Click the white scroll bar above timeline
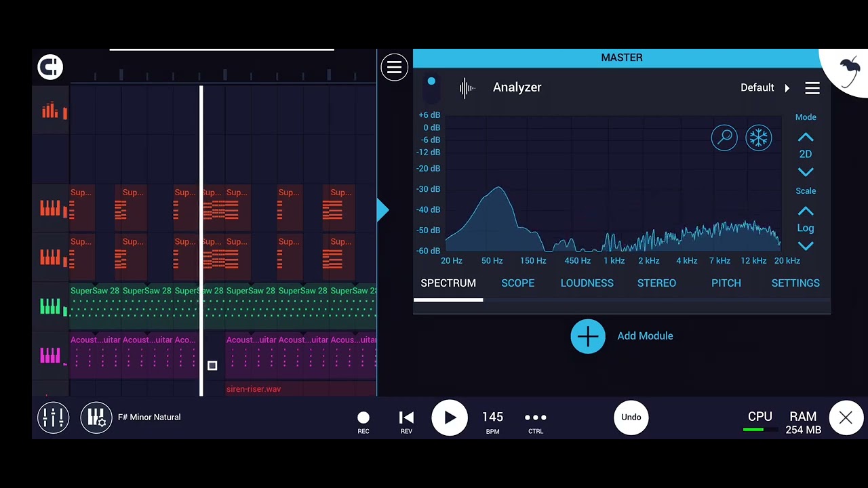Viewport: 868px width, 488px height. pyautogui.click(x=222, y=49)
